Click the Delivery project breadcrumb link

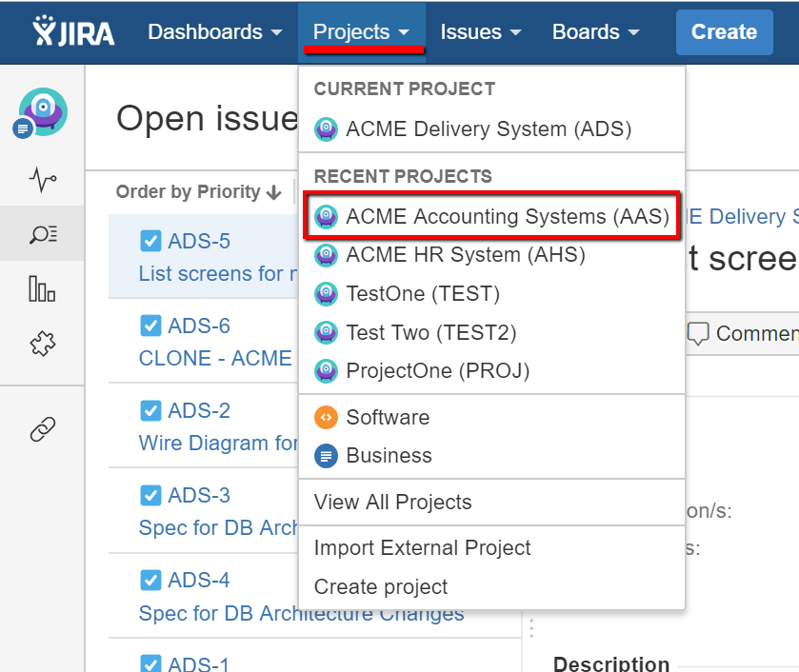(x=743, y=216)
